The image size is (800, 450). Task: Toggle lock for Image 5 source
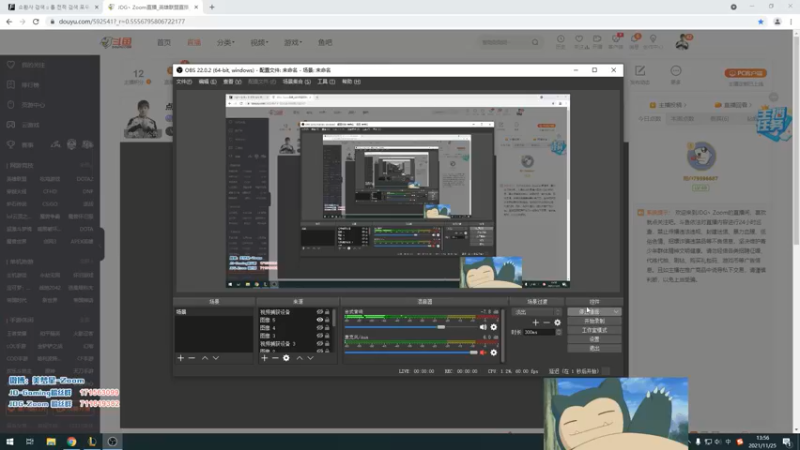(x=327, y=320)
